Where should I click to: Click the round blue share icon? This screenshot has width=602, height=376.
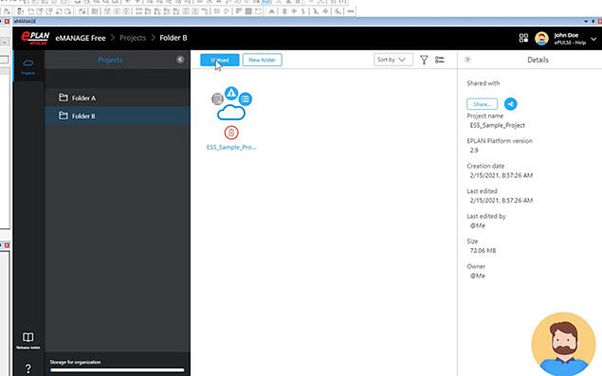tap(510, 104)
